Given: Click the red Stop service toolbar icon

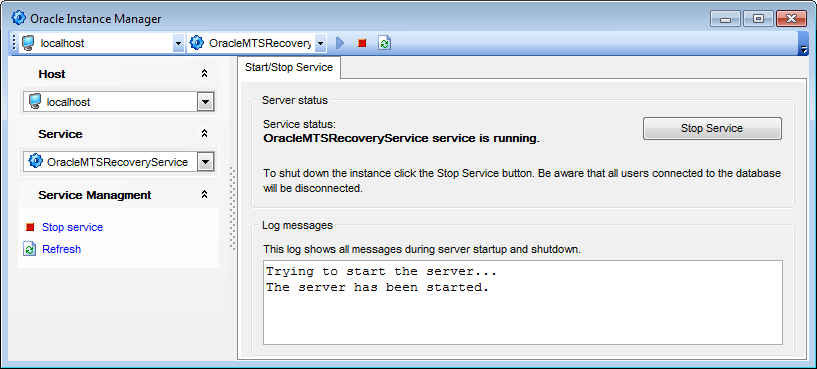Looking at the screenshot, I should click(x=362, y=43).
